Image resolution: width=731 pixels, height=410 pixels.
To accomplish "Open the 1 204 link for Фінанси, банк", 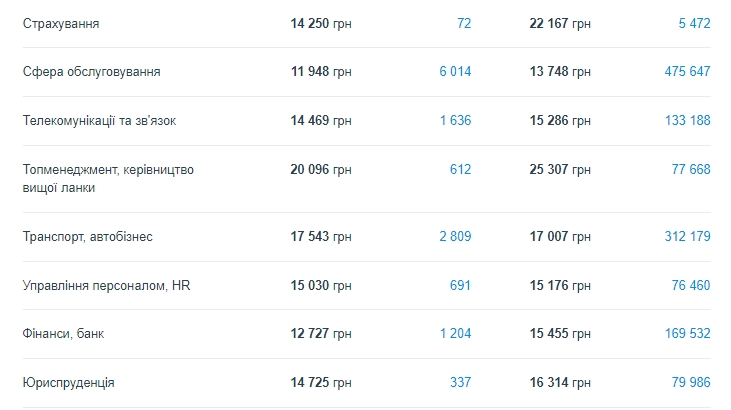I will [455, 334].
